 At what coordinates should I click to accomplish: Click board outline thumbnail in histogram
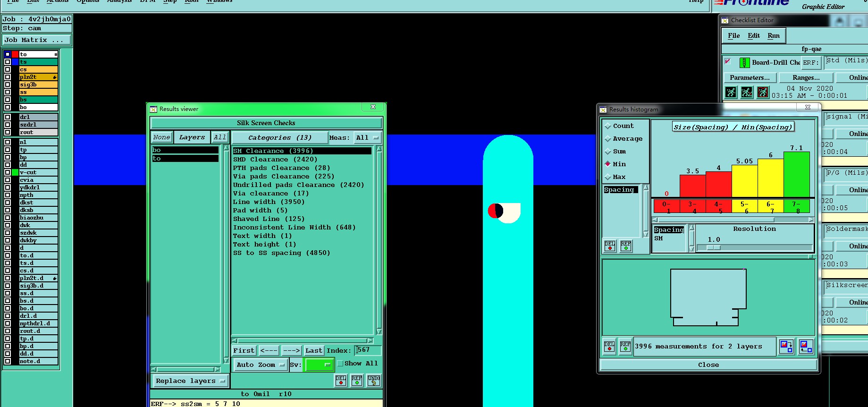[708, 297]
